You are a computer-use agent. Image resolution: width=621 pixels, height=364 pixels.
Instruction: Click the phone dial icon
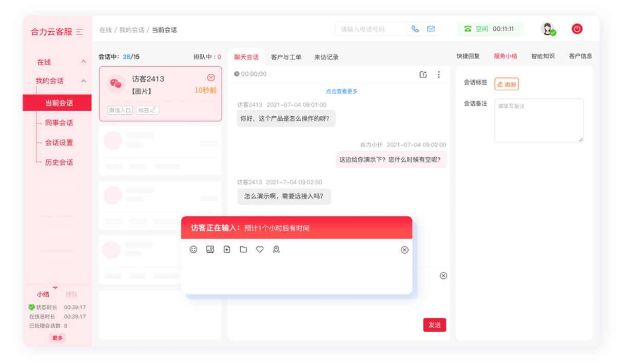coord(415,29)
